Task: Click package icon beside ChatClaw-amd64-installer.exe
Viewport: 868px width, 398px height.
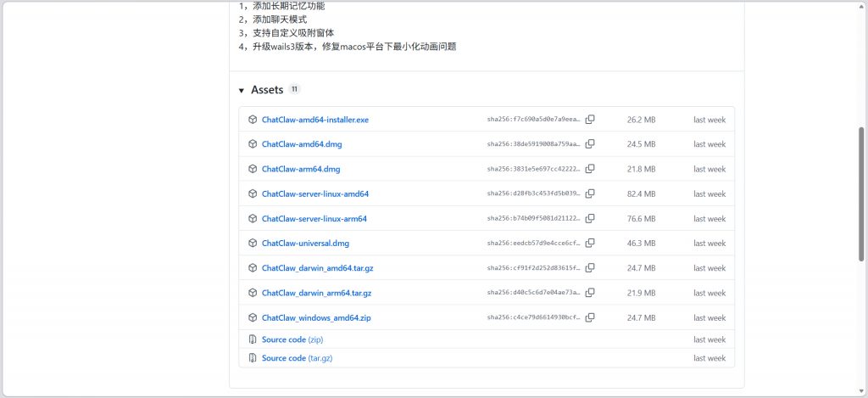Action: point(253,119)
